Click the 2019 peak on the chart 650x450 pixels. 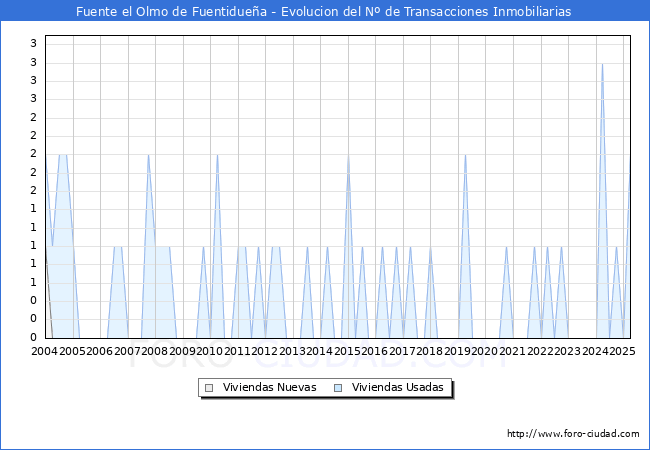(x=466, y=155)
